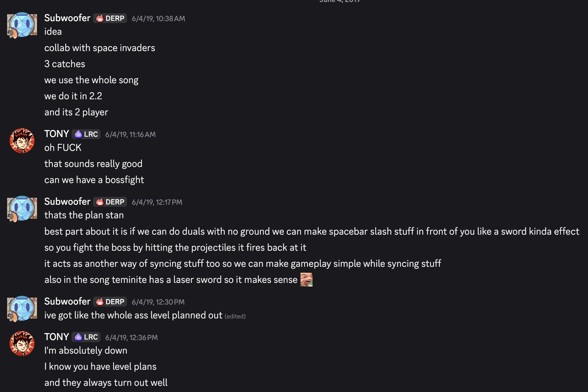Click Subwoofer's avatar on the 12:17 PM message
588x392 pixels.
click(x=22, y=209)
